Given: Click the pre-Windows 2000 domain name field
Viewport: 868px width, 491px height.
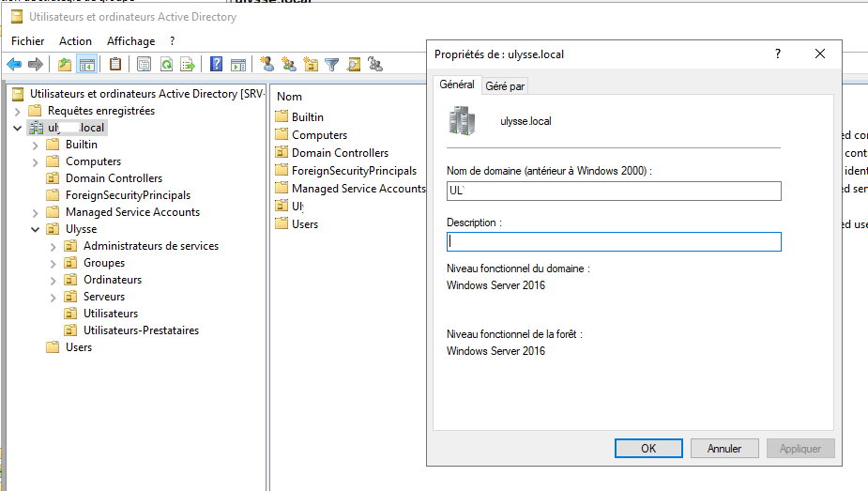Looking at the screenshot, I should click(614, 191).
